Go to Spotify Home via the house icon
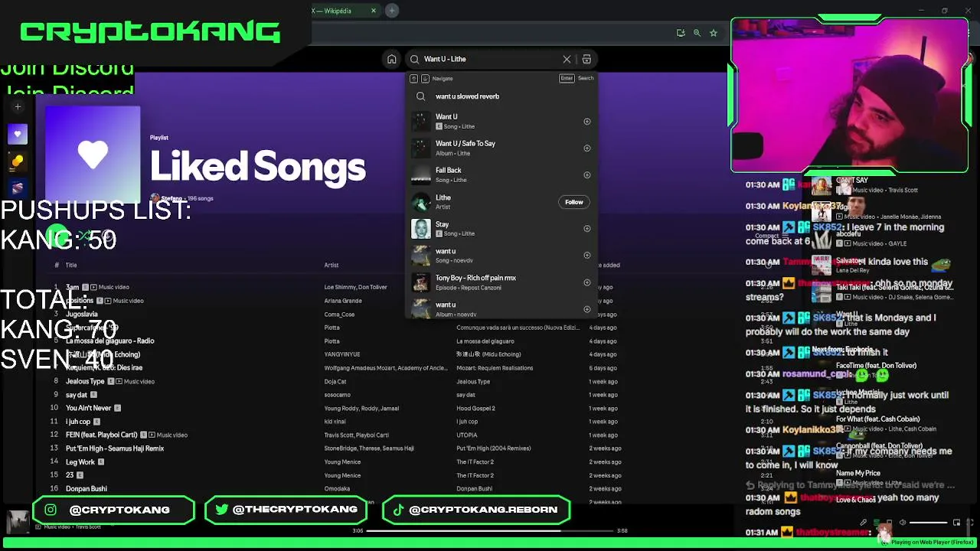Image resolution: width=980 pixels, height=551 pixels. point(391,59)
